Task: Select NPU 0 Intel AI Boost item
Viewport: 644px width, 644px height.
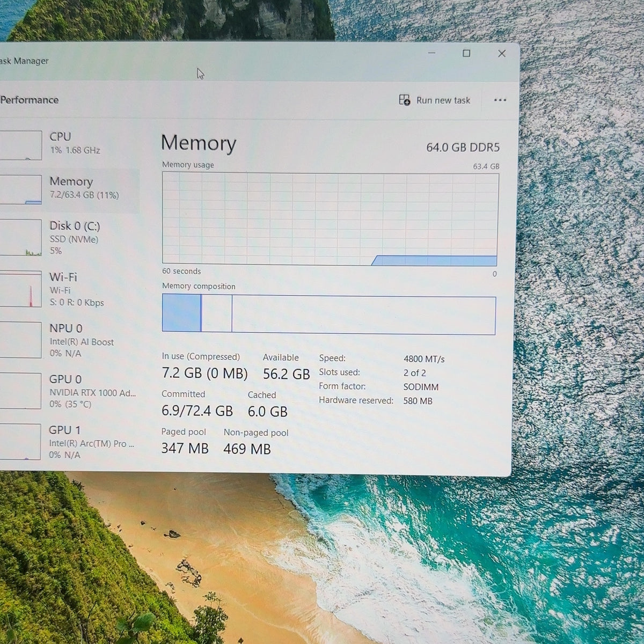Action: click(x=69, y=340)
